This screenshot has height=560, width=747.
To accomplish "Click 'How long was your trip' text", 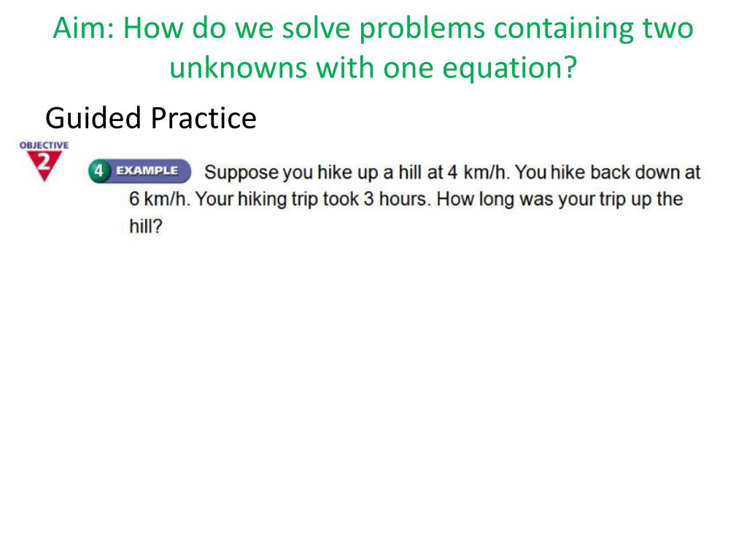I will point(531,200).
